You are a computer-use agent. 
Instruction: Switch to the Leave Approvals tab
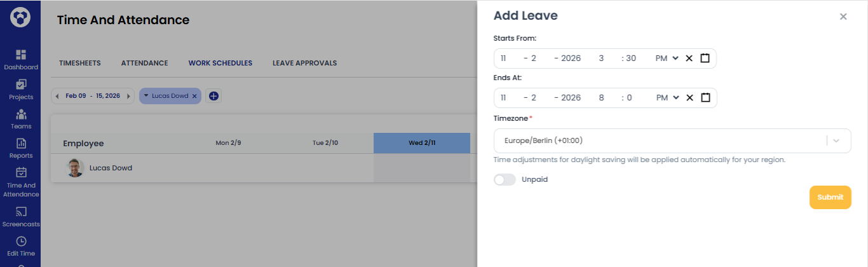pyautogui.click(x=304, y=63)
